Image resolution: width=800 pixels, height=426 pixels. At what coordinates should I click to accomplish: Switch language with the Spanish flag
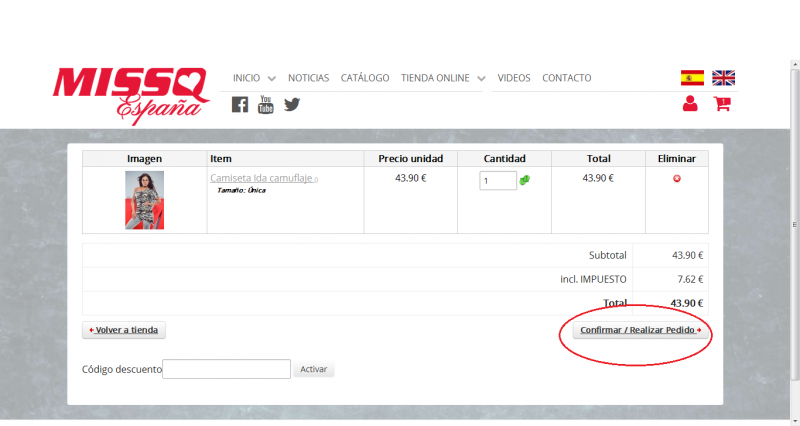(x=692, y=78)
